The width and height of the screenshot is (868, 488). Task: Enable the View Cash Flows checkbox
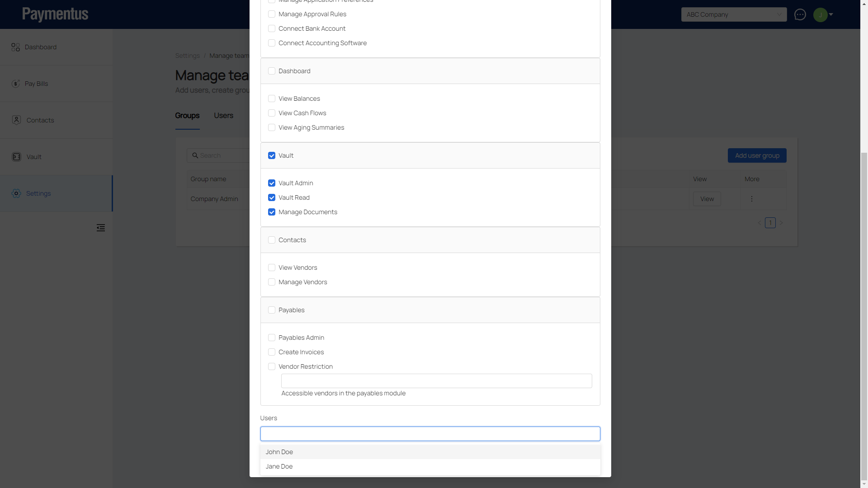click(x=272, y=113)
